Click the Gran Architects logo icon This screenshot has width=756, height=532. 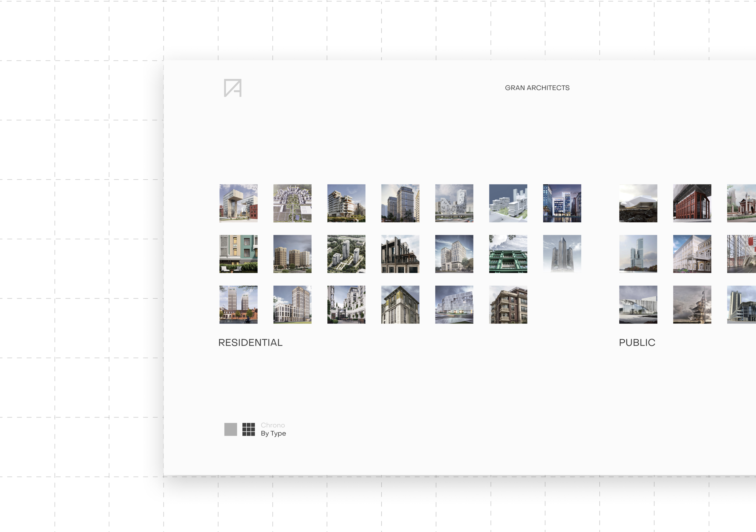(x=232, y=88)
